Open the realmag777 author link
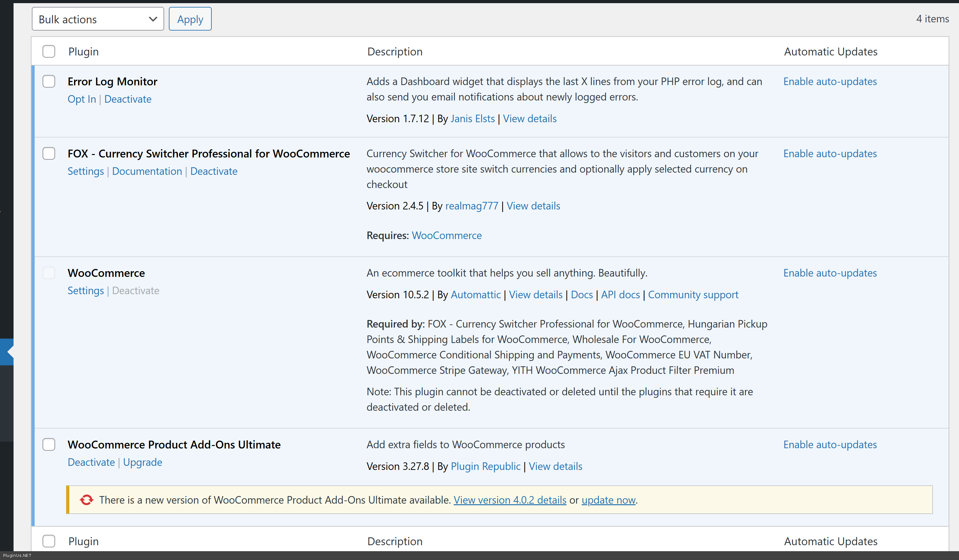The height and width of the screenshot is (560, 959). 472,206
